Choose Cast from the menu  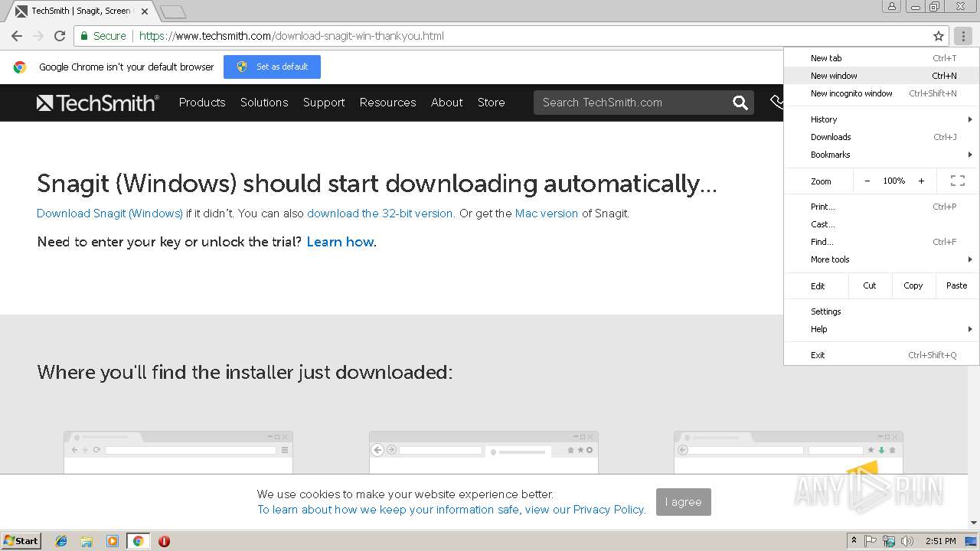click(x=881, y=224)
